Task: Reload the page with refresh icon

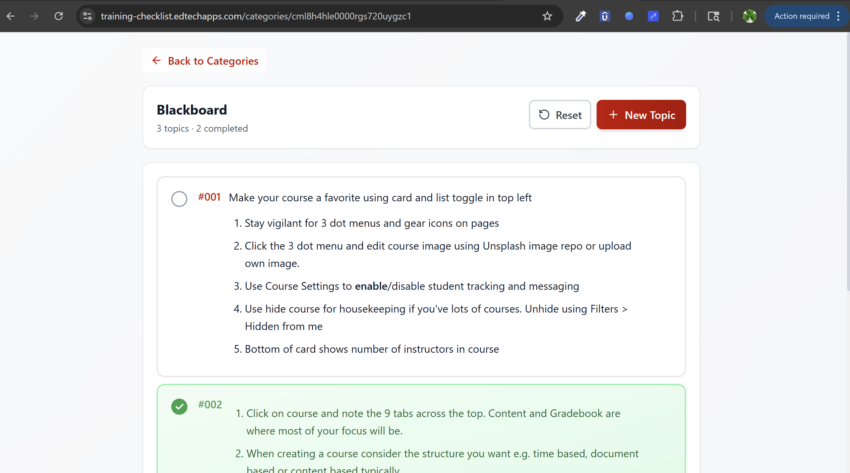Action: (59, 16)
